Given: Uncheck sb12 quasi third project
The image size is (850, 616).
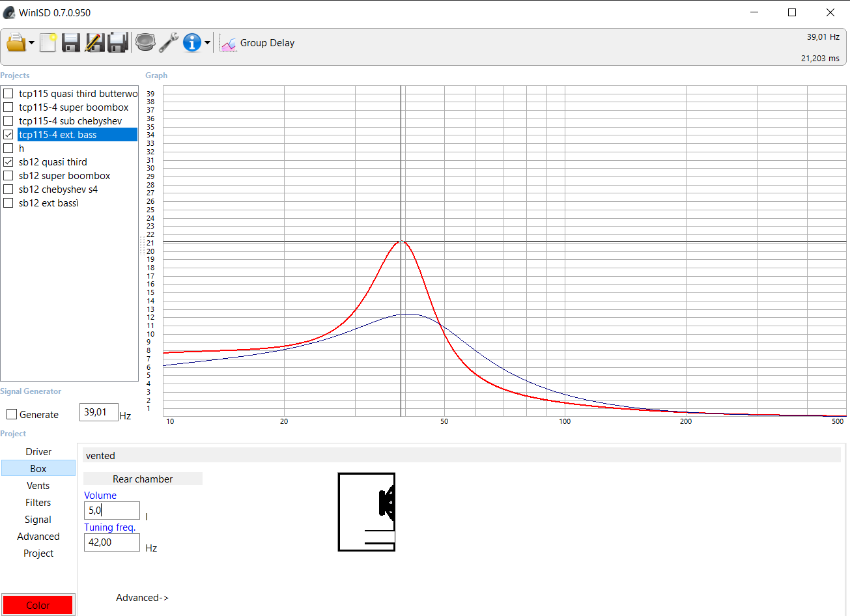Looking at the screenshot, I should click(x=8, y=162).
